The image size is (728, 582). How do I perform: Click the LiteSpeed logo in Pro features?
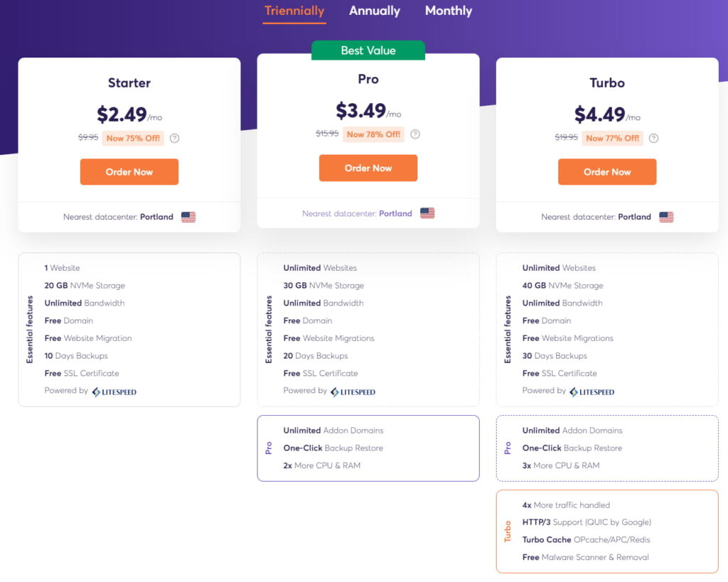click(x=353, y=392)
